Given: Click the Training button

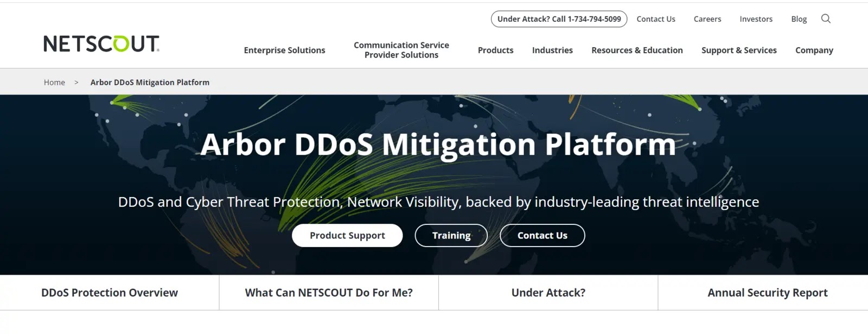Looking at the screenshot, I should click(x=451, y=235).
